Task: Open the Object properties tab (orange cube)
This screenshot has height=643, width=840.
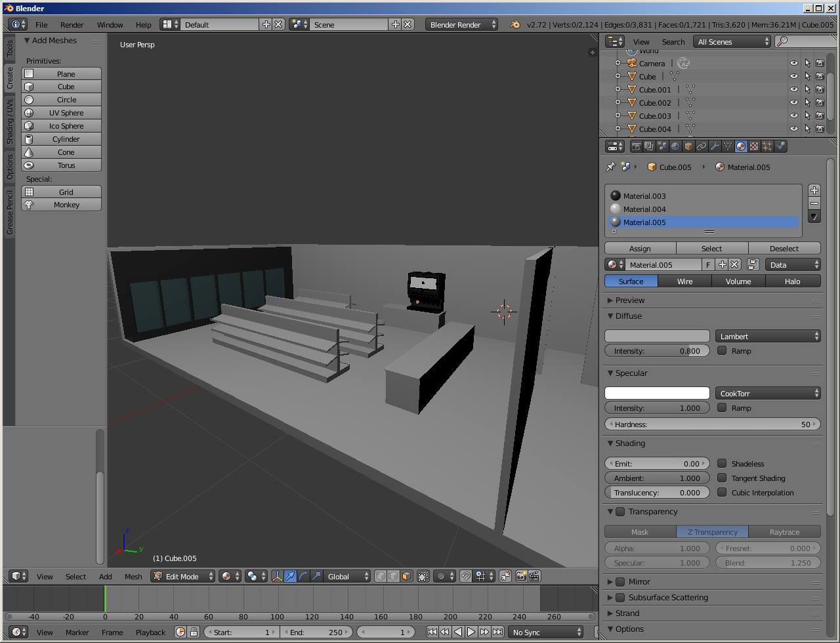Action: [688, 146]
